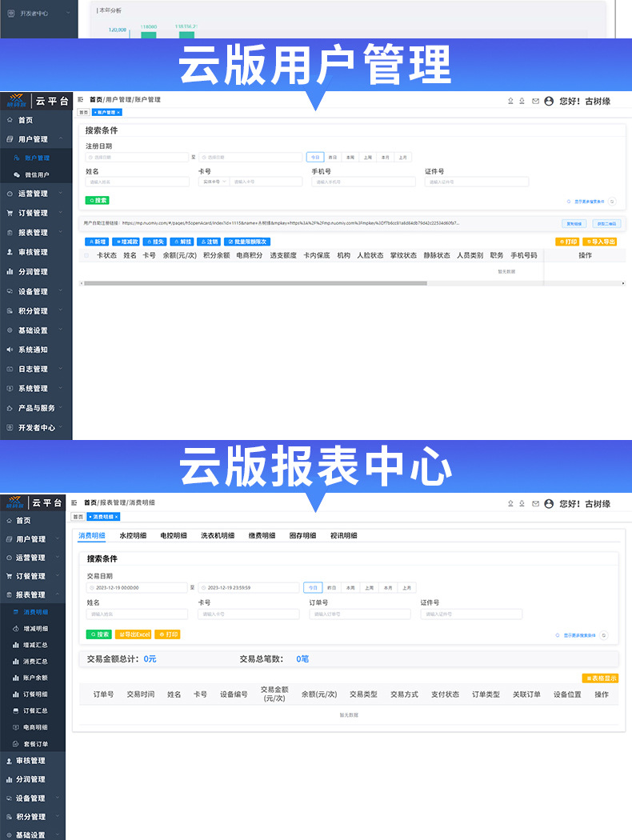632x840 pixels.
Task: Click the icon beside 电商明细 in report sidebar
Action: [16, 727]
